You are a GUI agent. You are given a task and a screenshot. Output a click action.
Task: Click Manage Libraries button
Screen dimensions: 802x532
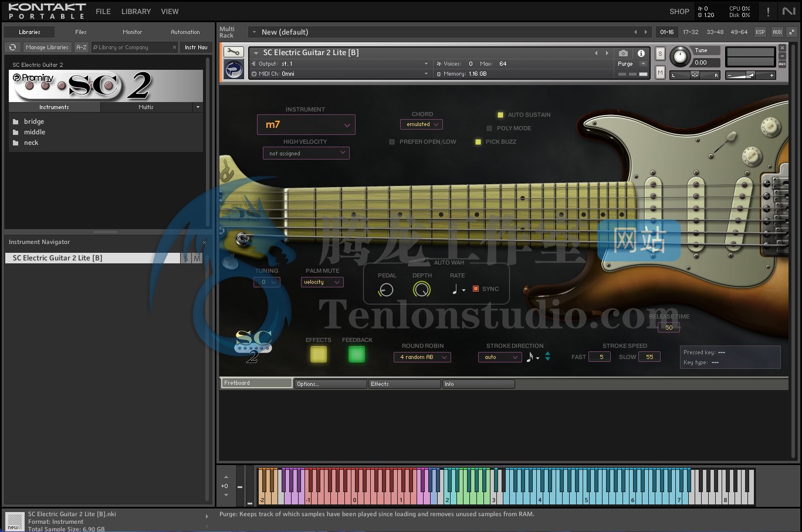[47, 47]
